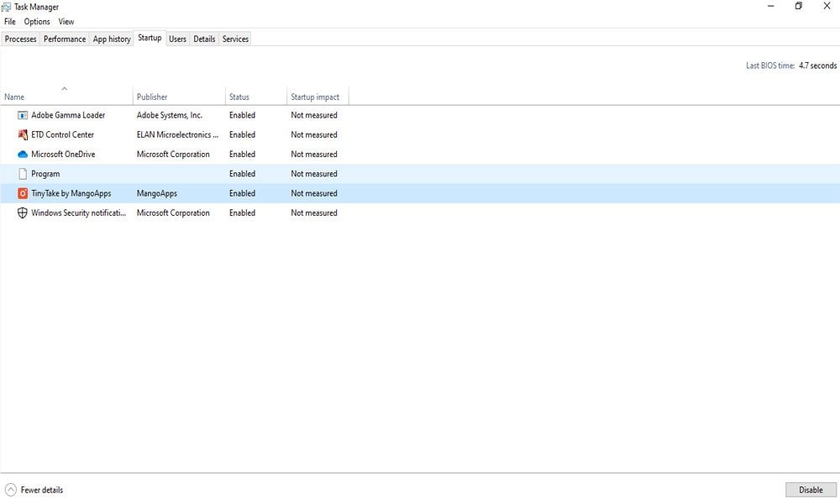Click Not measured for TinyTake row
The height and width of the screenshot is (504, 840).
[314, 193]
